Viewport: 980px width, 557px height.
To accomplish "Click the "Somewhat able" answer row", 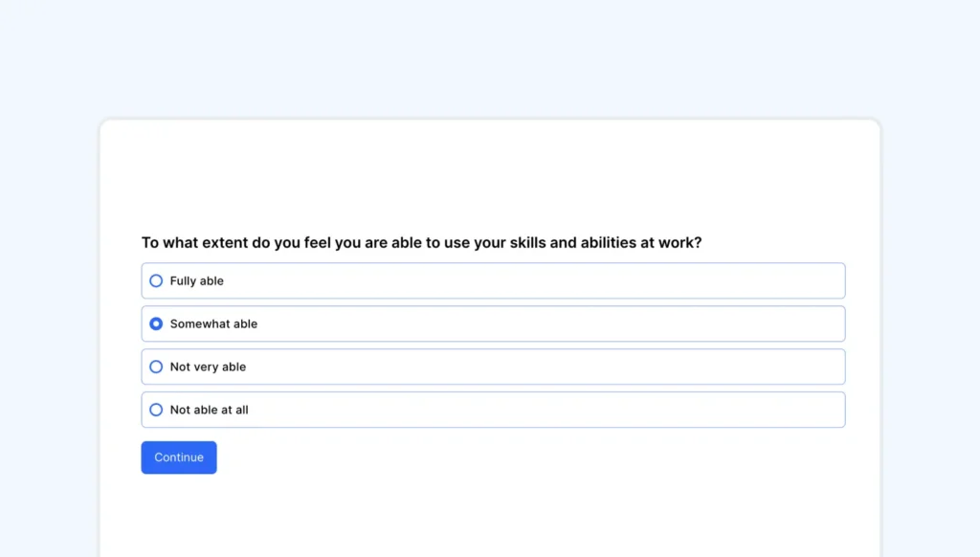I will point(493,323).
